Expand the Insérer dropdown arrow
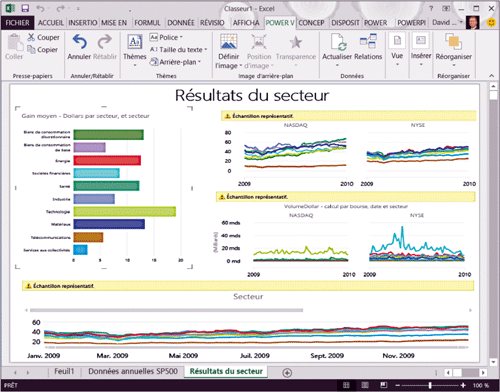 (x=421, y=64)
